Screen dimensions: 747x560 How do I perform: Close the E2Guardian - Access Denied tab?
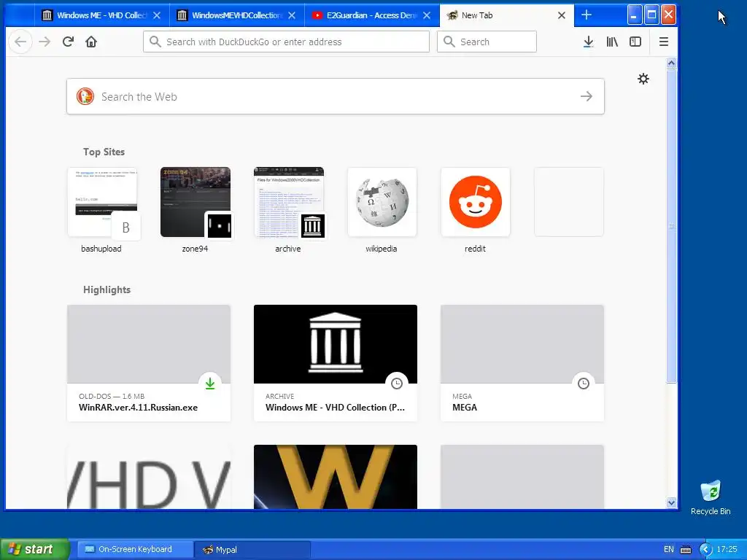427,15
